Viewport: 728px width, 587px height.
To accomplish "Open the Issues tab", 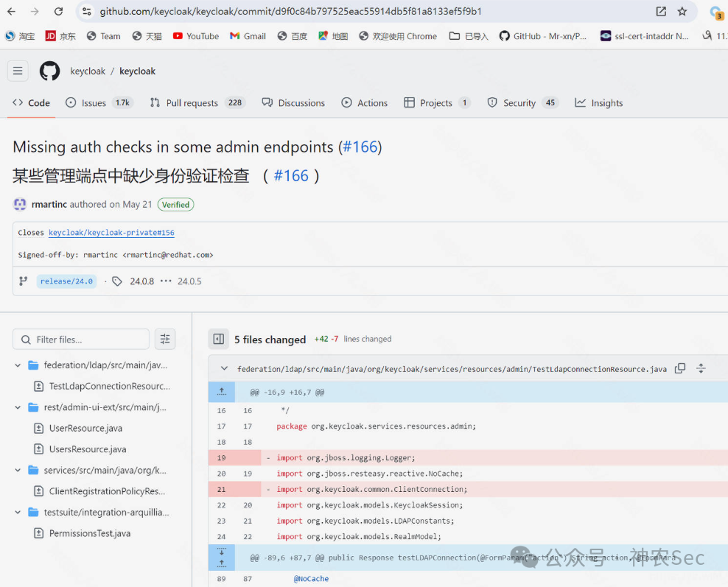I will (x=99, y=103).
